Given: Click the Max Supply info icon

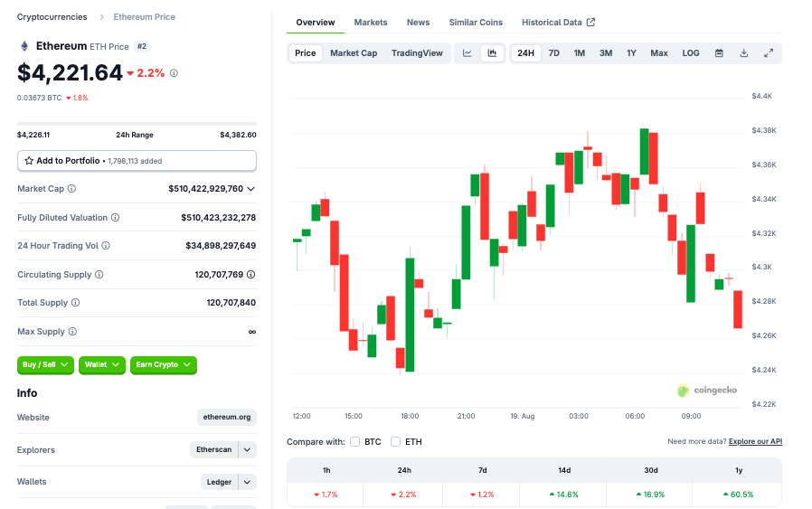Looking at the screenshot, I should click(72, 332).
